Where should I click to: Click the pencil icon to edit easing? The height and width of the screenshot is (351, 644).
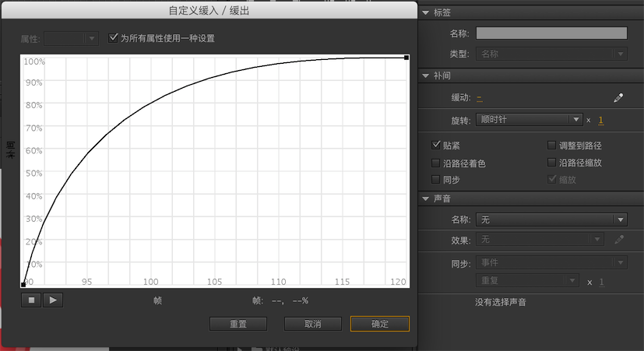pyautogui.click(x=619, y=98)
